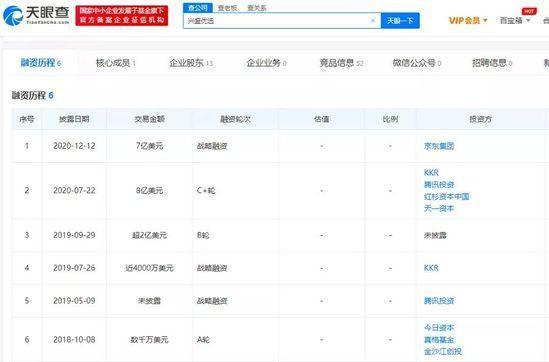Open 腾讯投资 link in C+轮 row
Image resolution: width=549 pixels, height=362 pixels.
(x=439, y=185)
